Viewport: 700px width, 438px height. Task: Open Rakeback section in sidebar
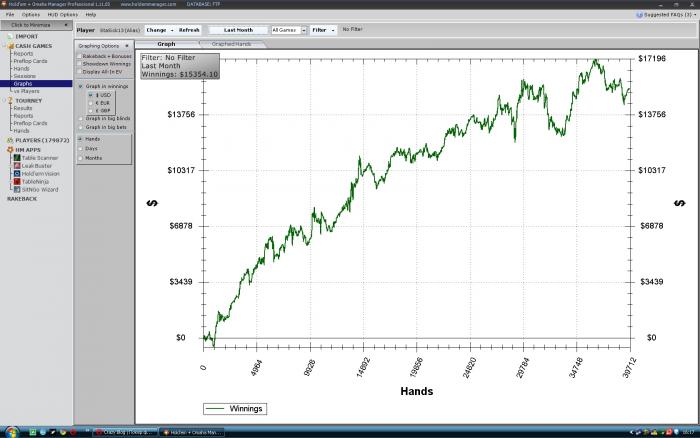click(22, 199)
